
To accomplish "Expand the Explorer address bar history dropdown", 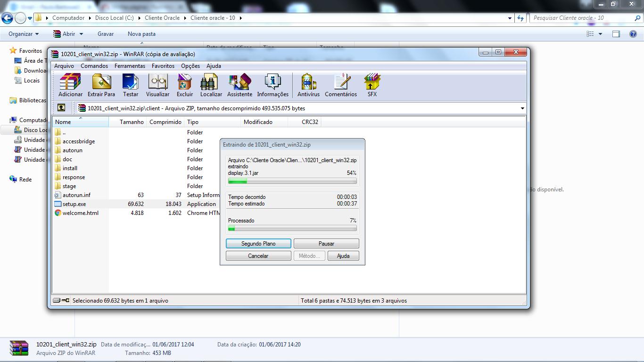I will click(x=510, y=18).
